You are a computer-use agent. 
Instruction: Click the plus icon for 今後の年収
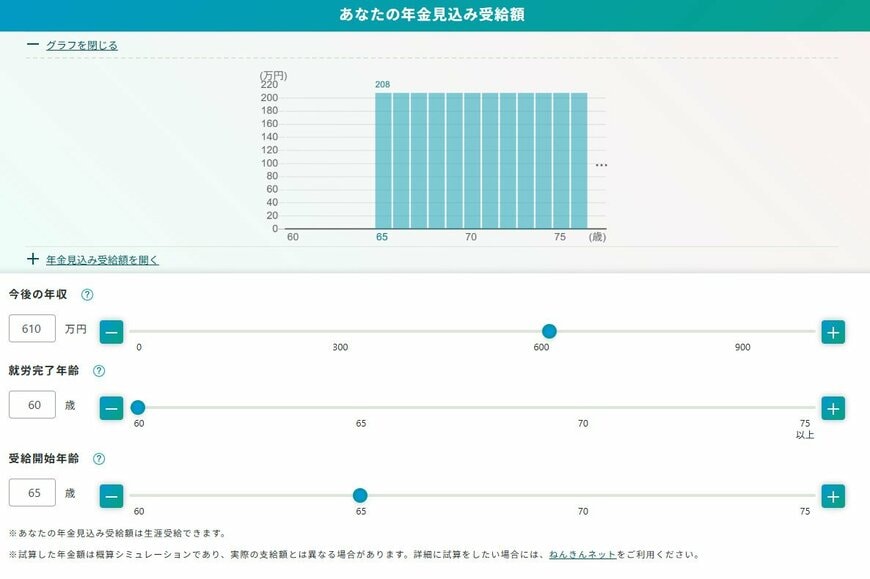click(831, 331)
